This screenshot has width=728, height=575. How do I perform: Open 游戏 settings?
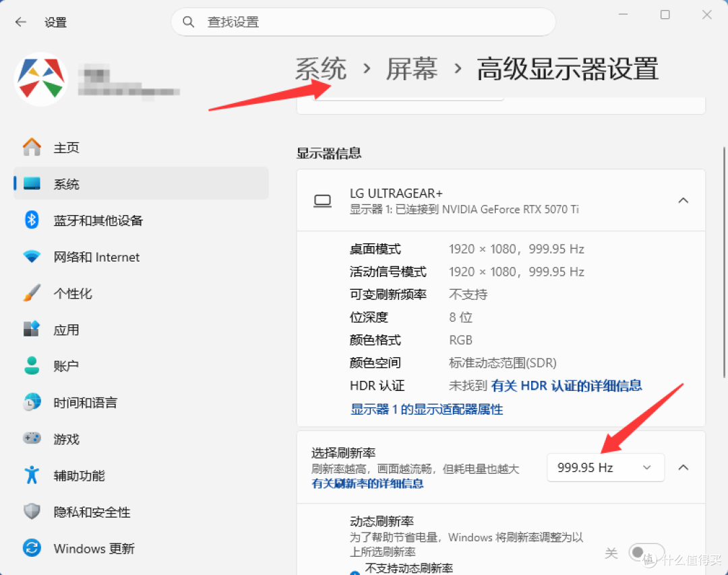[x=141, y=438]
